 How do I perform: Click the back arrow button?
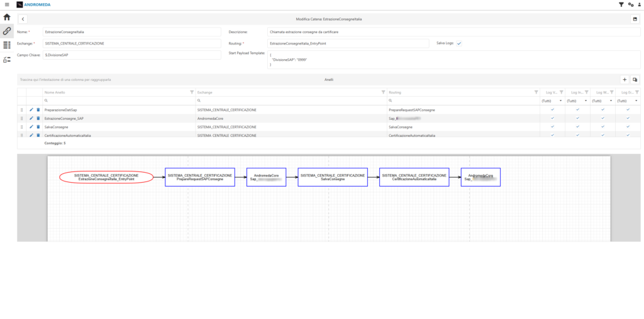pyautogui.click(x=23, y=19)
